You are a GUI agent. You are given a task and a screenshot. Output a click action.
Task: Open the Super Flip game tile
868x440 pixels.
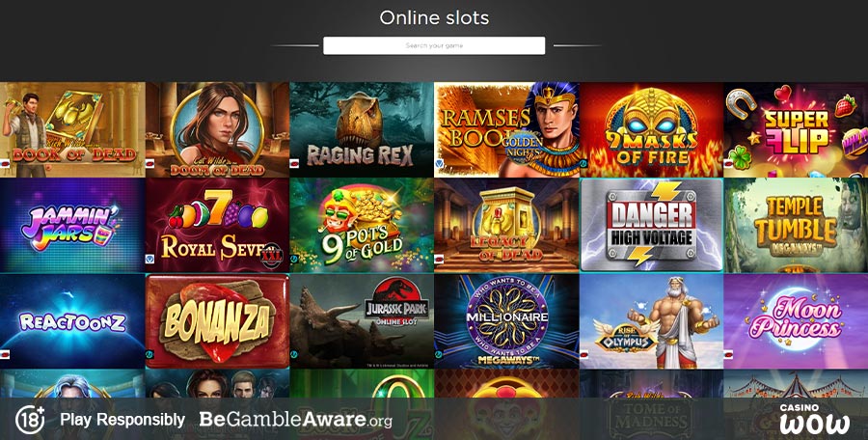pyautogui.click(x=796, y=129)
